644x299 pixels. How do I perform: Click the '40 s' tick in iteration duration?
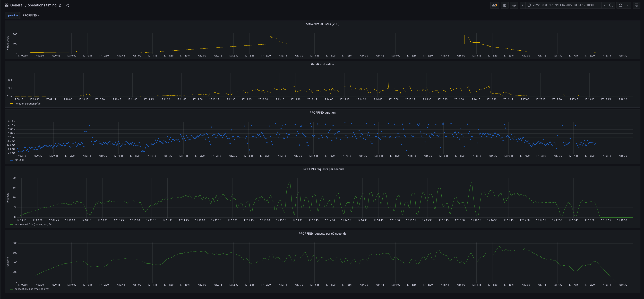pyautogui.click(x=10, y=80)
